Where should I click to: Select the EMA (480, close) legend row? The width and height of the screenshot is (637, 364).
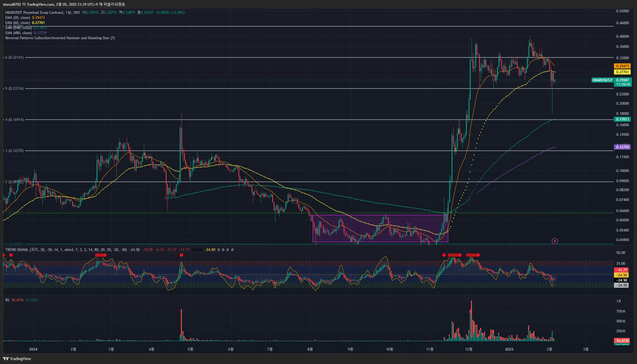coord(26,33)
